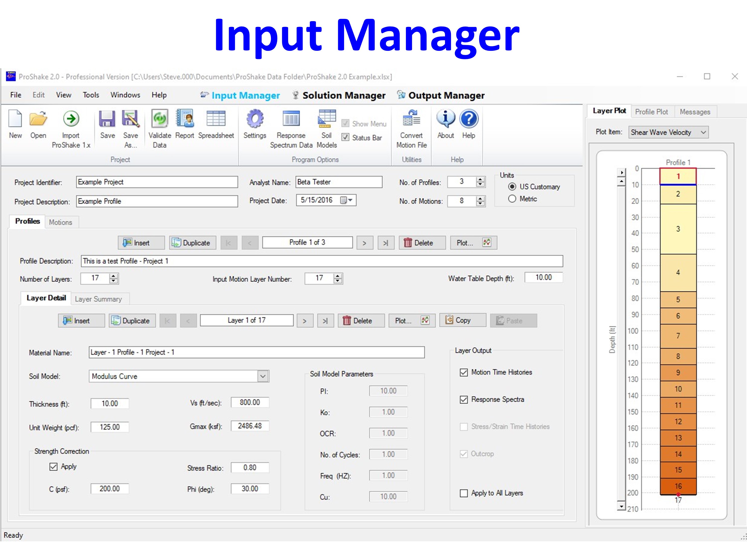Click the profile Plot... button
The image size is (747, 560).
pos(473,243)
